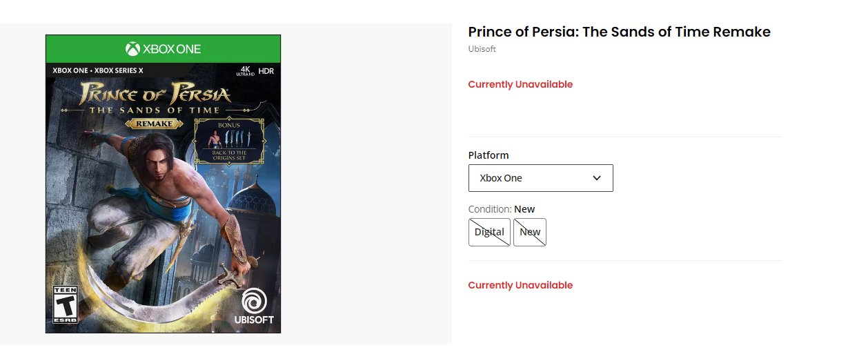Image resolution: width=868 pixels, height=352 pixels.
Task: Click the Prince of Persia Remake product title
Action: coord(619,32)
